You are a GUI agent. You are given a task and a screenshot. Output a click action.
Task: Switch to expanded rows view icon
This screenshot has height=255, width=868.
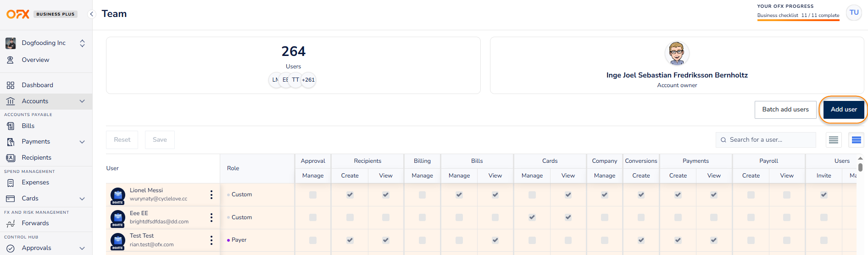point(856,140)
